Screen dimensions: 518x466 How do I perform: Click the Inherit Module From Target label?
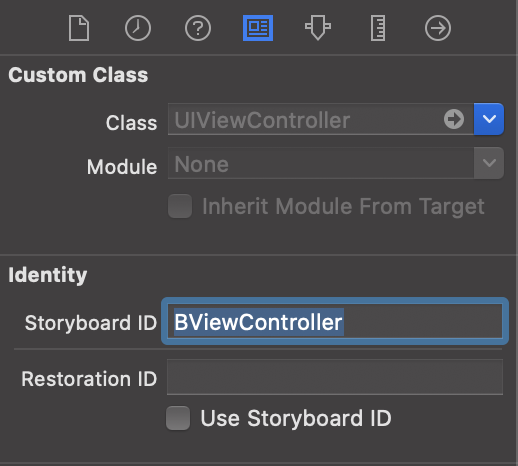343,207
